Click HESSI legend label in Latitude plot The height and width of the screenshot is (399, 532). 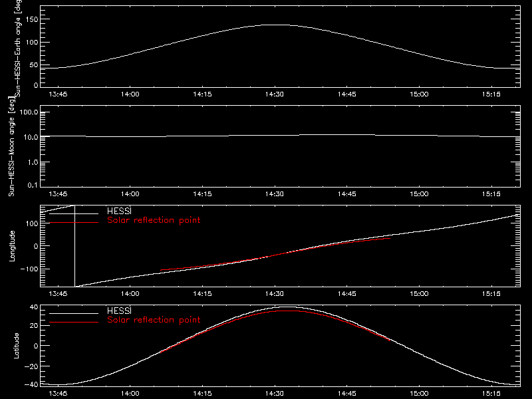pos(119,311)
